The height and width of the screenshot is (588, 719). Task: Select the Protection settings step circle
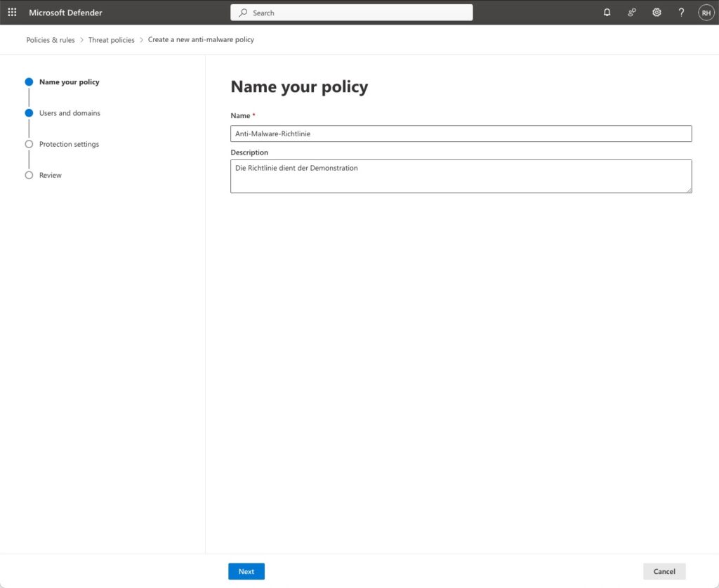[x=29, y=144]
